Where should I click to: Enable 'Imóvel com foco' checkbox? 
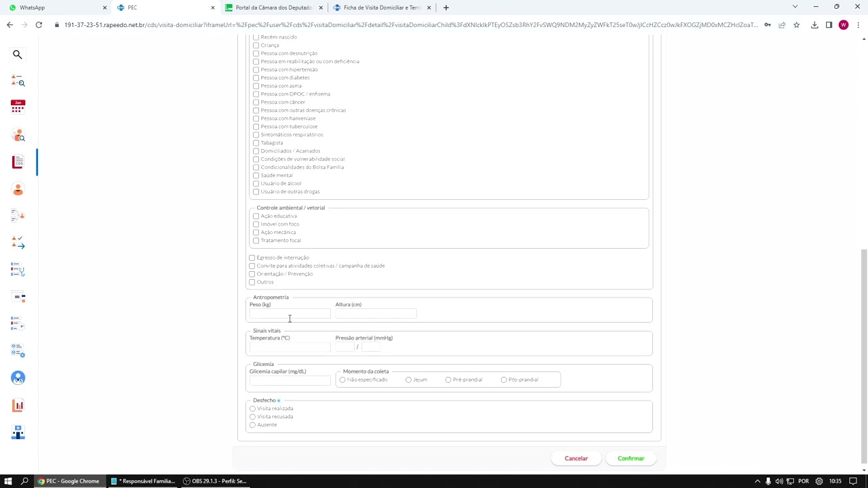256,224
